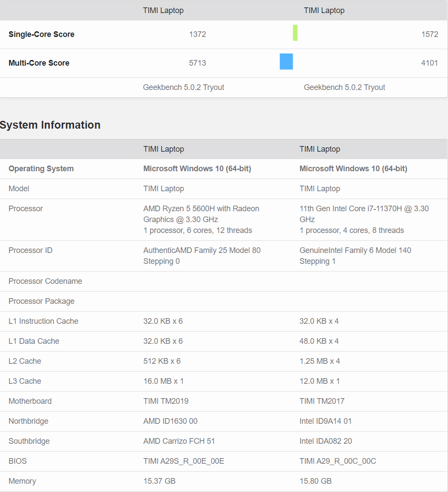Screen dimensions: 448x492
Task: Click the Intel Core i7-11370H processor text
Action: [364, 214]
